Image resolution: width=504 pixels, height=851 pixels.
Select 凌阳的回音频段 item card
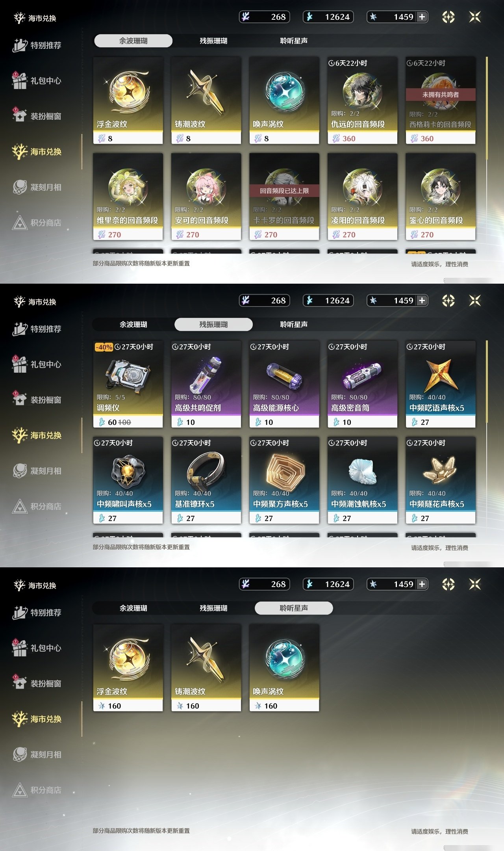point(362,197)
